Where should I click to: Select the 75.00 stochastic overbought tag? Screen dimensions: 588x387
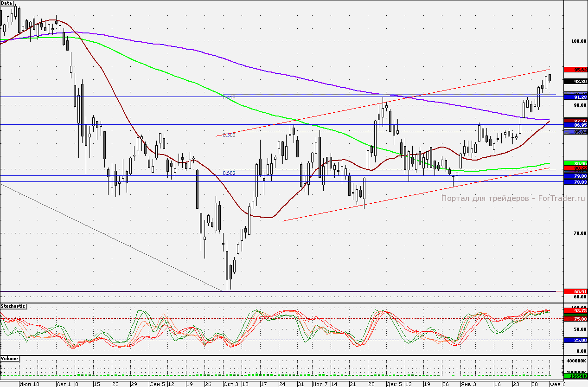point(575,319)
